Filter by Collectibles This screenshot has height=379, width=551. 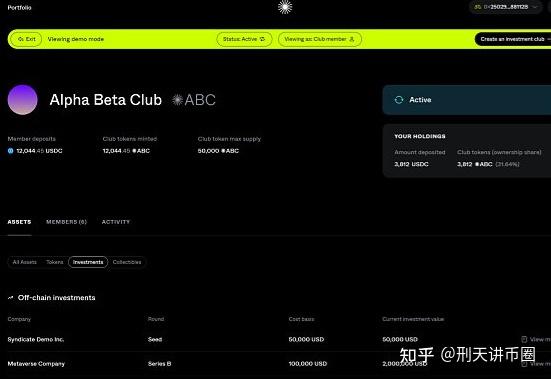pos(127,262)
